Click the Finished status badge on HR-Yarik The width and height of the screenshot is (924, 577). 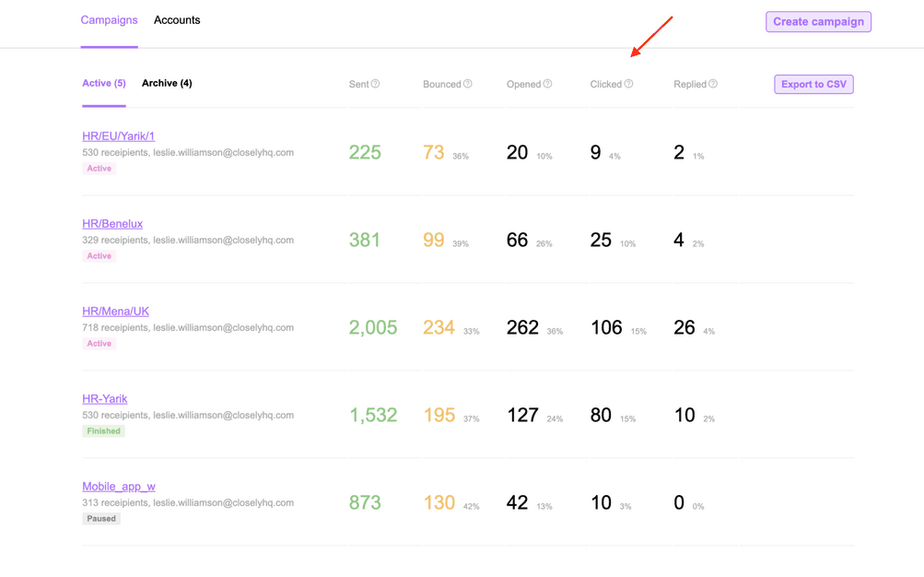[x=103, y=431]
